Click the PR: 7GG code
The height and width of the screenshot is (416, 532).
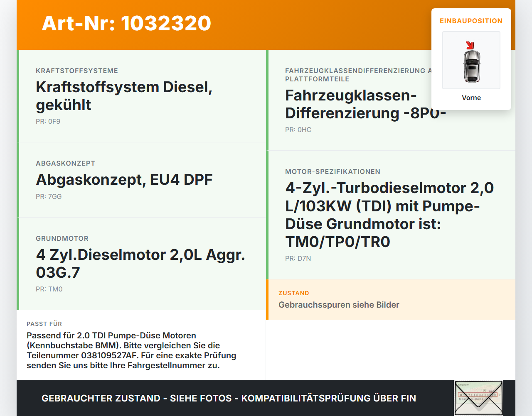coord(49,197)
